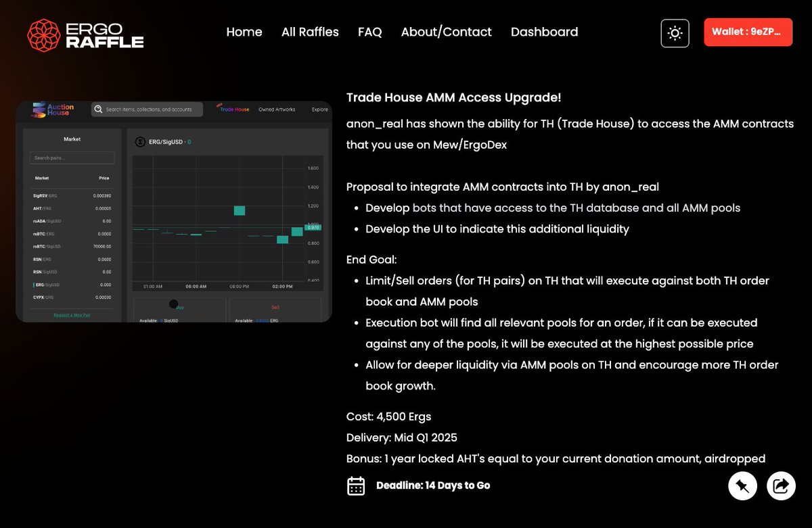The height and width of the screenshot is (528, 812).
Task: Click the share raffle icon button
Action: point(781,485)
